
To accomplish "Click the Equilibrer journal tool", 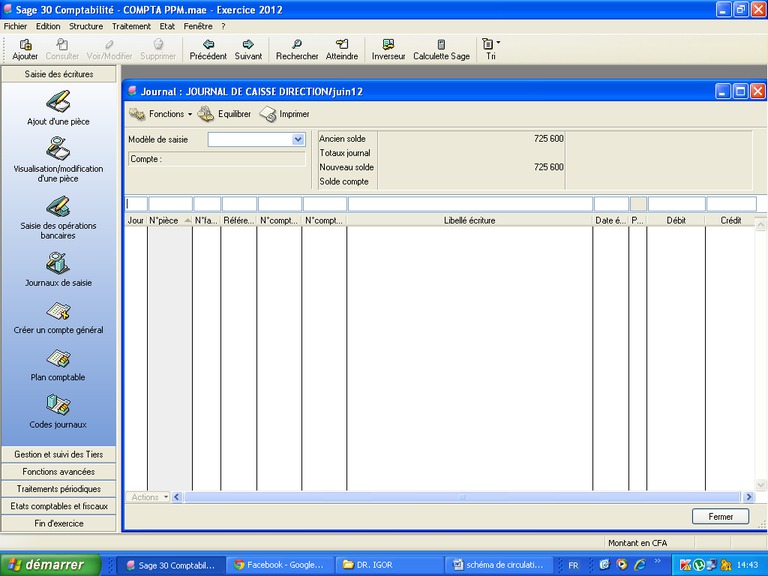I will point(224,114).
